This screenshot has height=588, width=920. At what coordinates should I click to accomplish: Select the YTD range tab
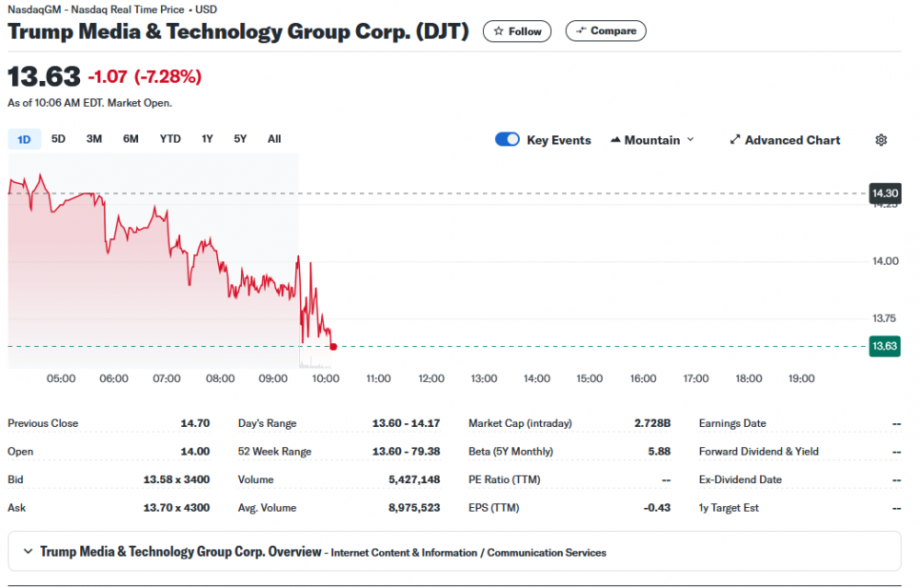point(170,139)
